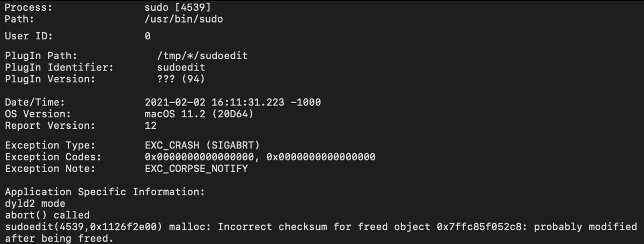The height and width of the screenshot is (244, 644).
Task: Click the Date/Time value 2021-02-02
Action: pos(175,102)
